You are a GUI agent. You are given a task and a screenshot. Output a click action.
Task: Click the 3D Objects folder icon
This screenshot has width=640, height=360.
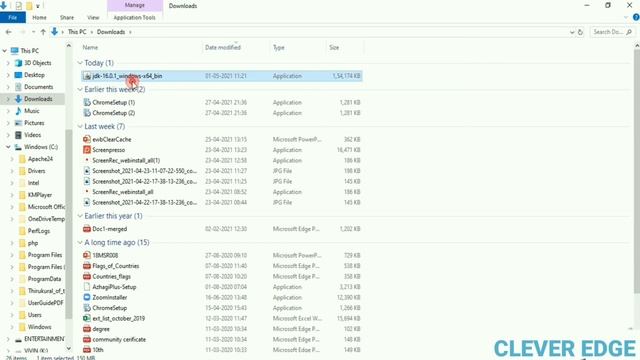pyautogui.click(x=18, y=63)
